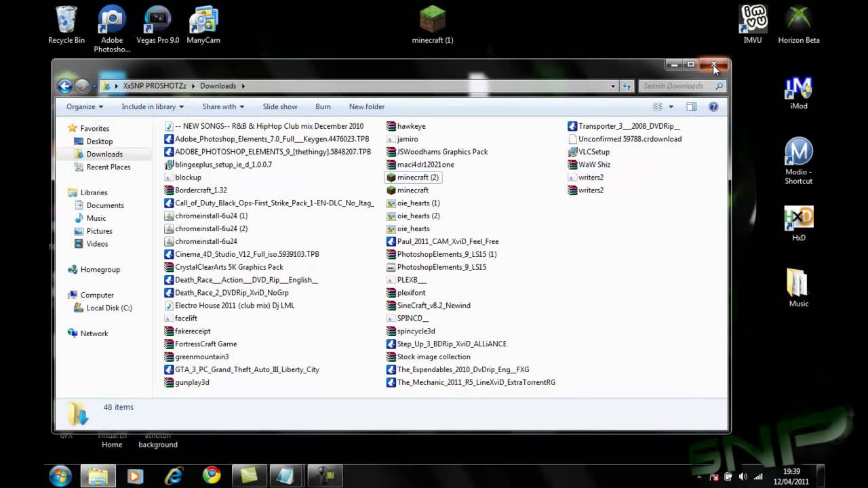Expand the XxSNP PROSHOTZz breadcrumb arrow
This screenshot has width=868, height=488.
[x=193, y=86]
